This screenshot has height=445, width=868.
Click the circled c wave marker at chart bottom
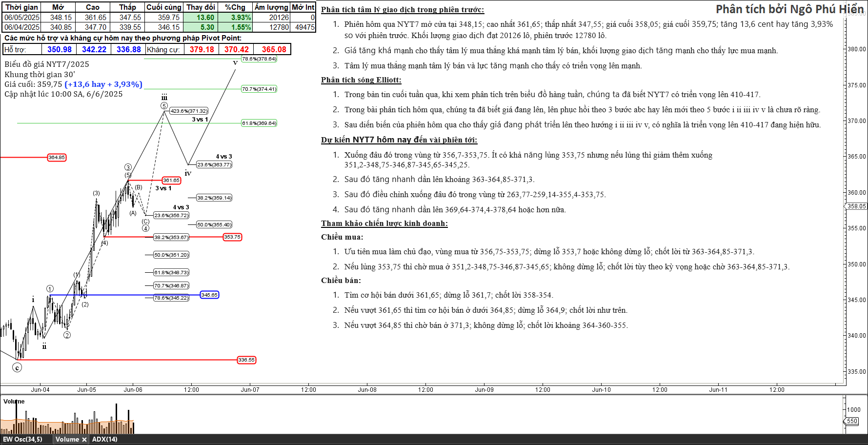point(17,368)
